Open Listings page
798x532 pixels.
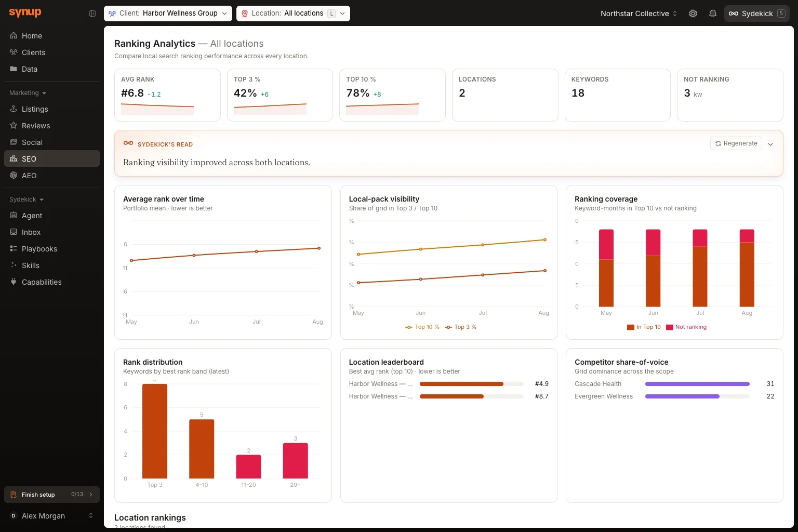52,109
